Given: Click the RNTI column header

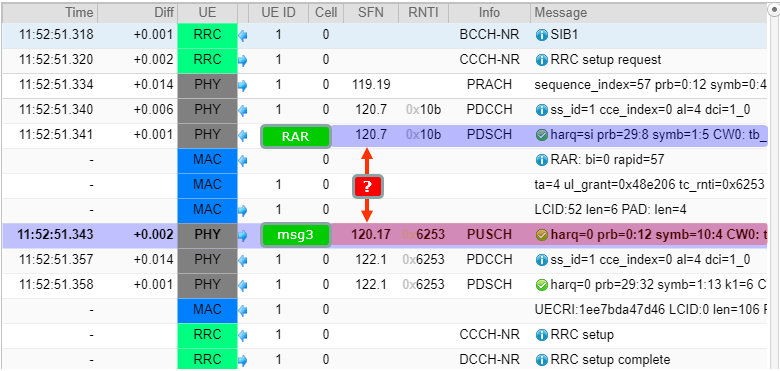Looking at the screenshot, I should tap(423, 12).
